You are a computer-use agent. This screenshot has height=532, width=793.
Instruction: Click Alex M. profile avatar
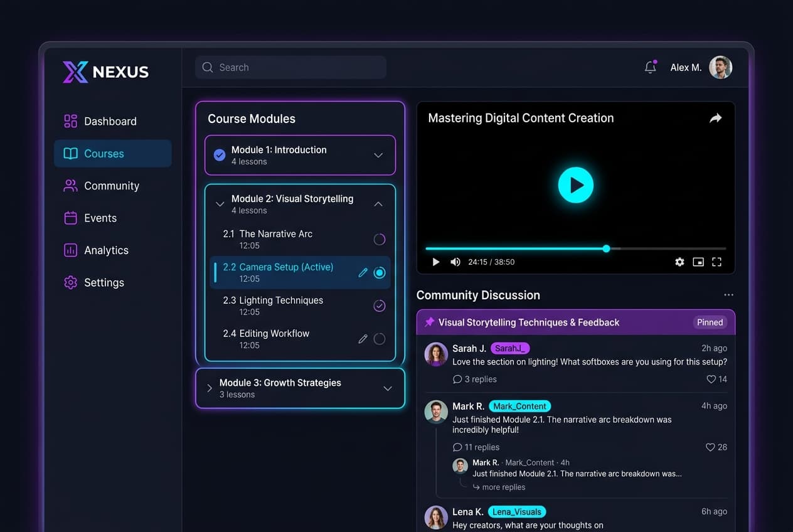click(x=720, y=67)
